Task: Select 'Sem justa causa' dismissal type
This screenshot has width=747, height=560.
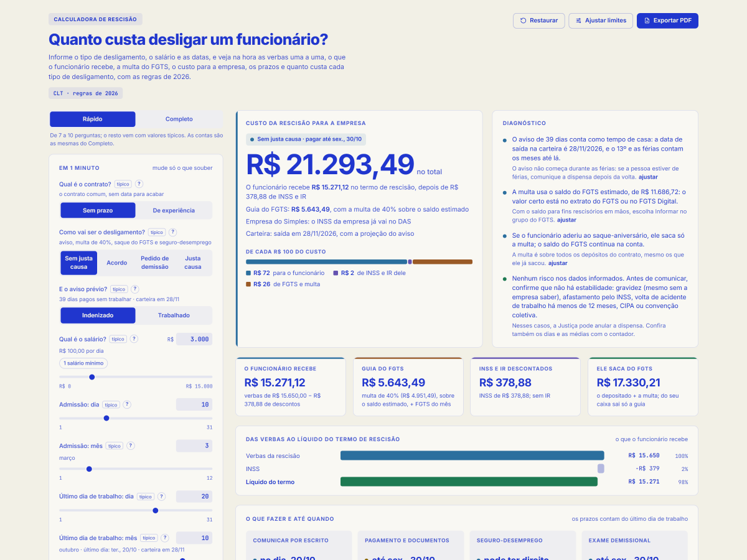Action: [79, 263]
